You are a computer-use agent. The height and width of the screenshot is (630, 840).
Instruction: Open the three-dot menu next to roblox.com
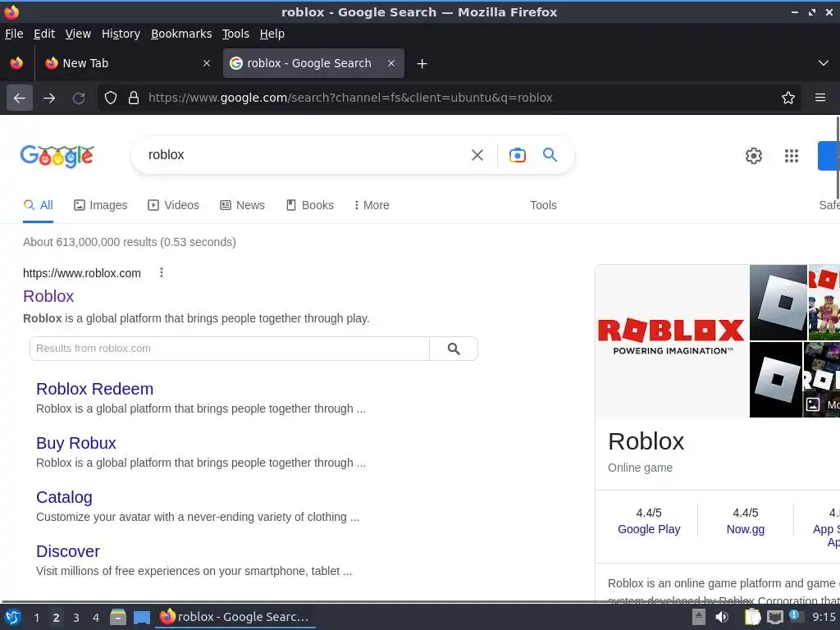[x=162, y=272]
